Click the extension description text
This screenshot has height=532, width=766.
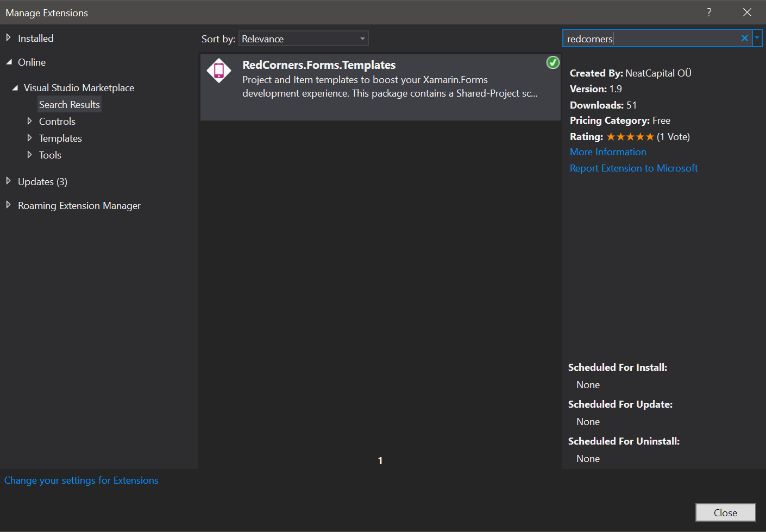(390, 86)
